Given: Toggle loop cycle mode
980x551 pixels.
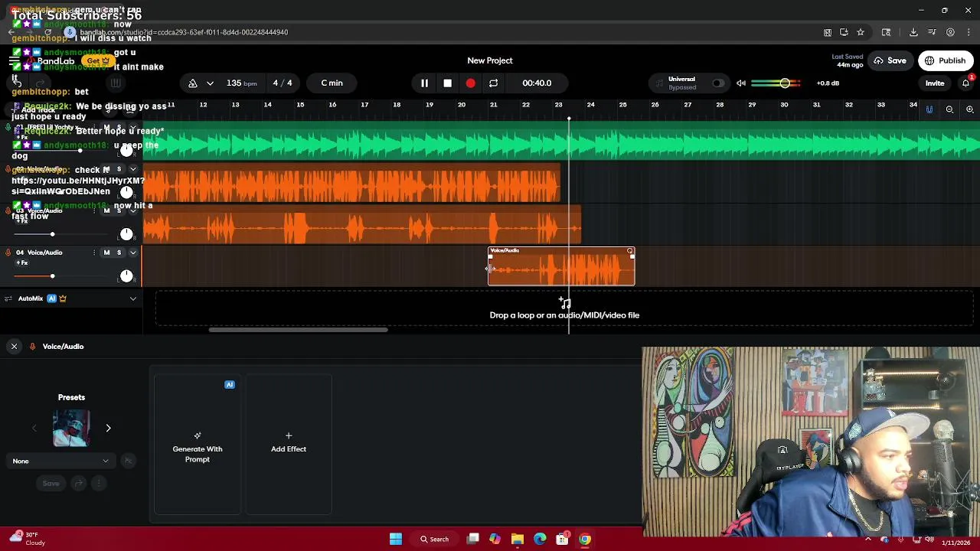Looking at the screenshot, I should tap(493, 83).
